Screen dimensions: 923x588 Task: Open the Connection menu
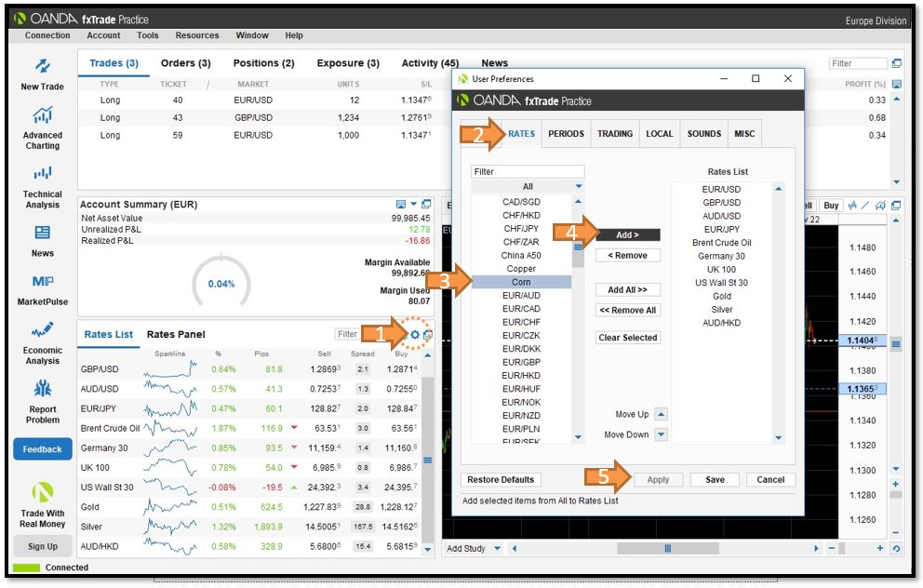[47, 35]
